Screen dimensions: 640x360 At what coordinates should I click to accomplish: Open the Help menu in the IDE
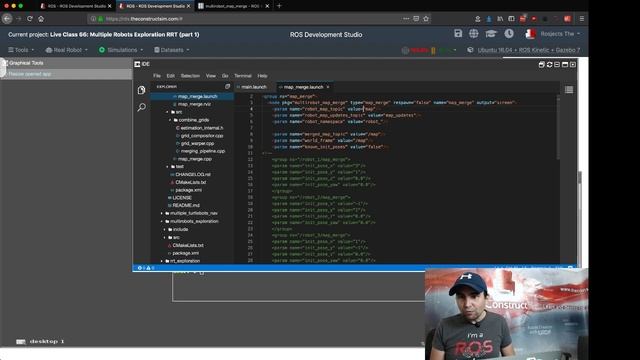coord(262,76)
